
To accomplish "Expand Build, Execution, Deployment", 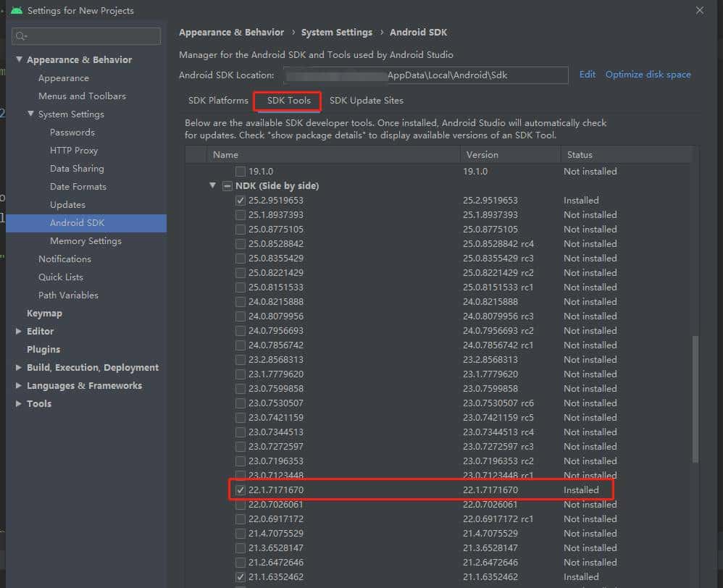I will click(19, 367).
